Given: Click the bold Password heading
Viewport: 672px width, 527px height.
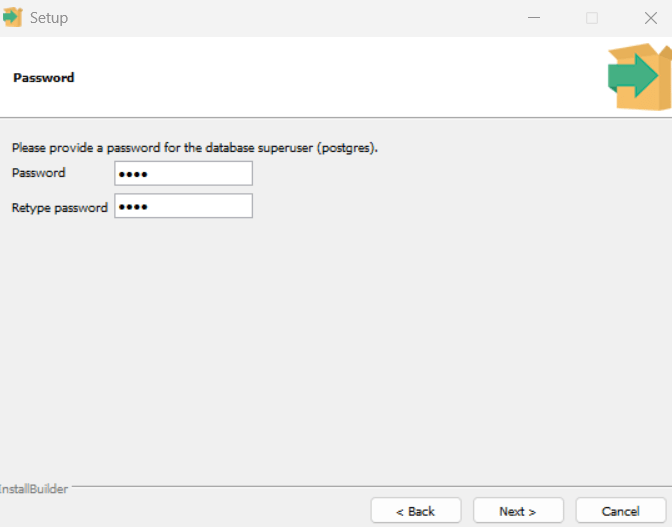Looking at the screenshot, I should point(44,78).
